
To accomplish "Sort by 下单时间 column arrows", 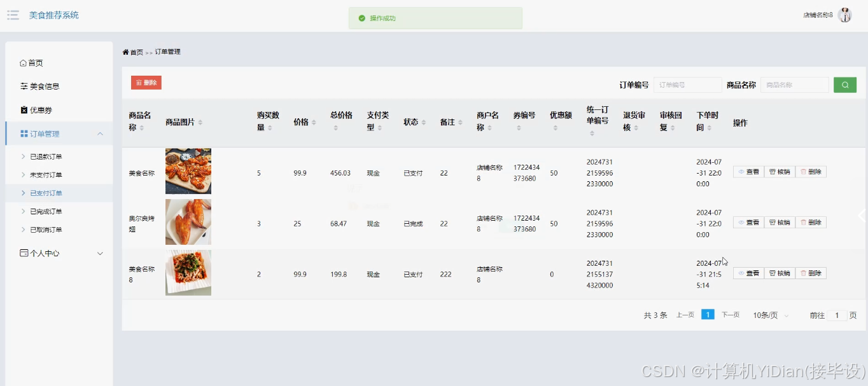I will pyautogui.click(x=709, y=128).
